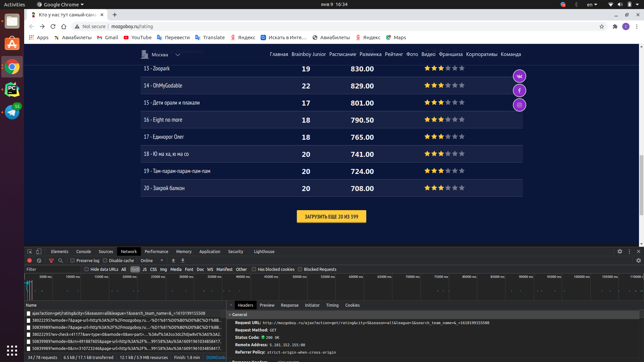644x362 pixels.
Task: Switch to the Elements DevTools tab
Action: pyautogui.click(x=60, y=251)
